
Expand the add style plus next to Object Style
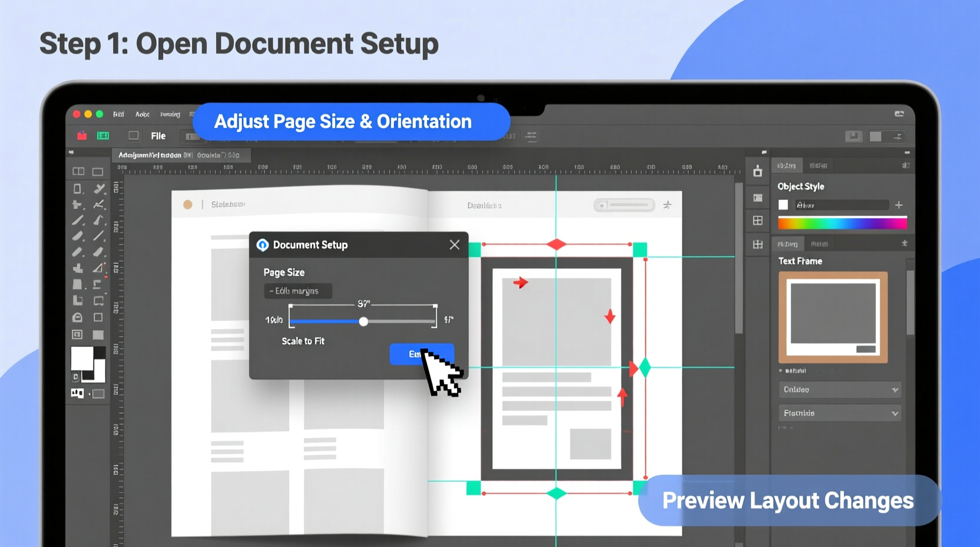tap(899, 205)
